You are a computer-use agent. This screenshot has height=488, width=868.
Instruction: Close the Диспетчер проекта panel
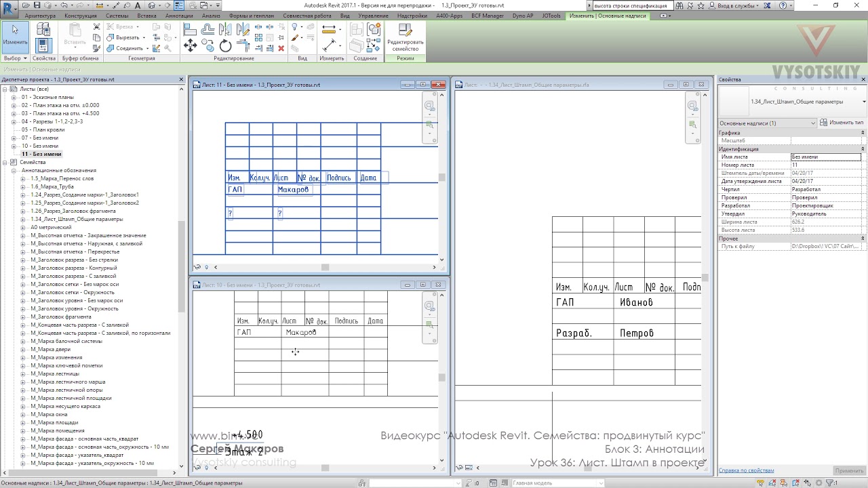[x=181, y=79]
